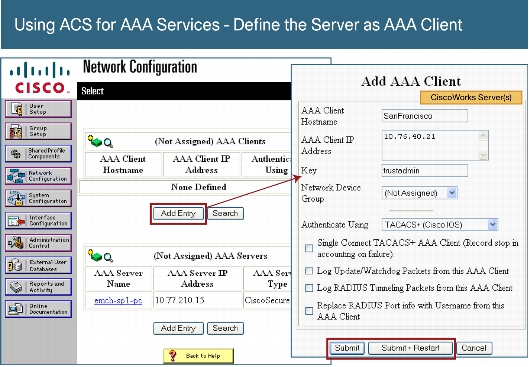Screen dimensions: 529x367
Task: Check Log Update/Watchdog Packets option
Action: coord(309,271)
